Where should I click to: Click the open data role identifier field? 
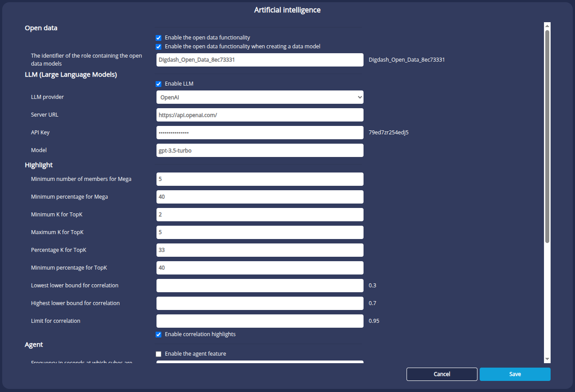click(x=260, y=60)
